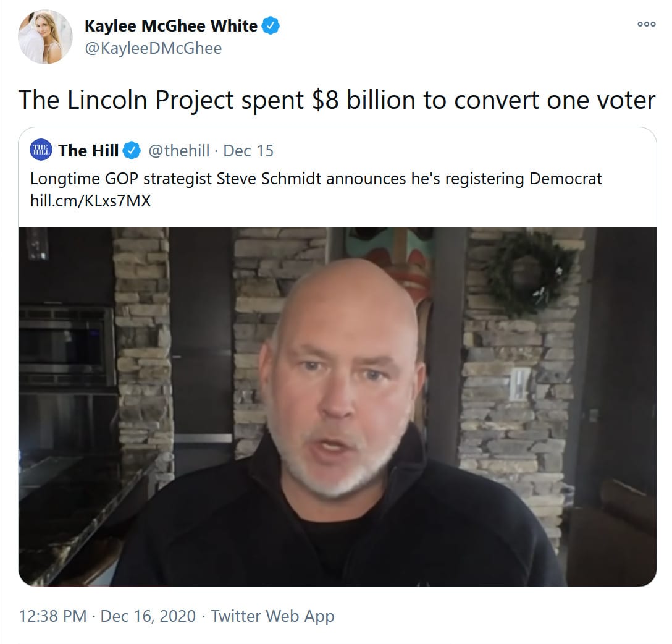672x644 pixels.
Task: Click the blue verified badge beside Kaylee McGhee White
Action: click(x=271, y=25)
